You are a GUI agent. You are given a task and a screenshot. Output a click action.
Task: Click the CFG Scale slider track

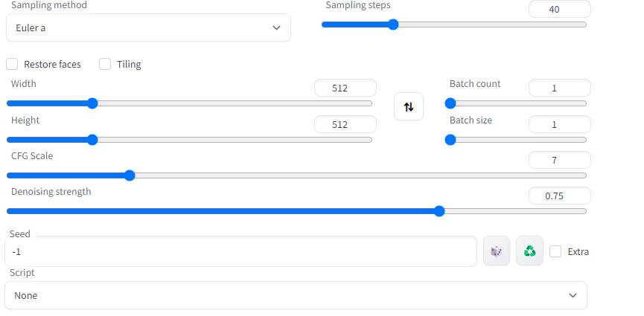[296, 175]
